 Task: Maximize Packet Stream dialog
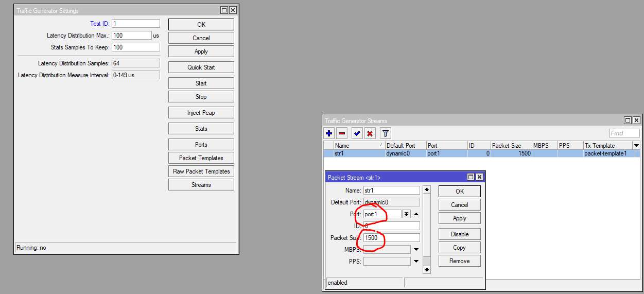(x=471, y=177)
